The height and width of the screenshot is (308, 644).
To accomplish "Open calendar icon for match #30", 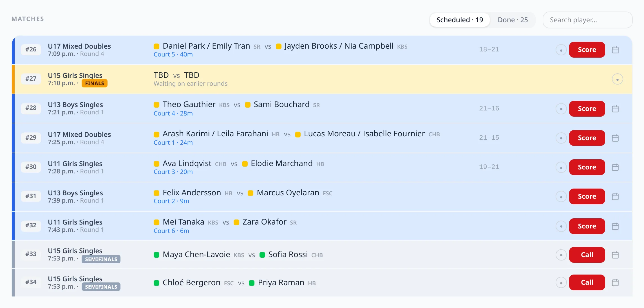I will tap(615, 167).
